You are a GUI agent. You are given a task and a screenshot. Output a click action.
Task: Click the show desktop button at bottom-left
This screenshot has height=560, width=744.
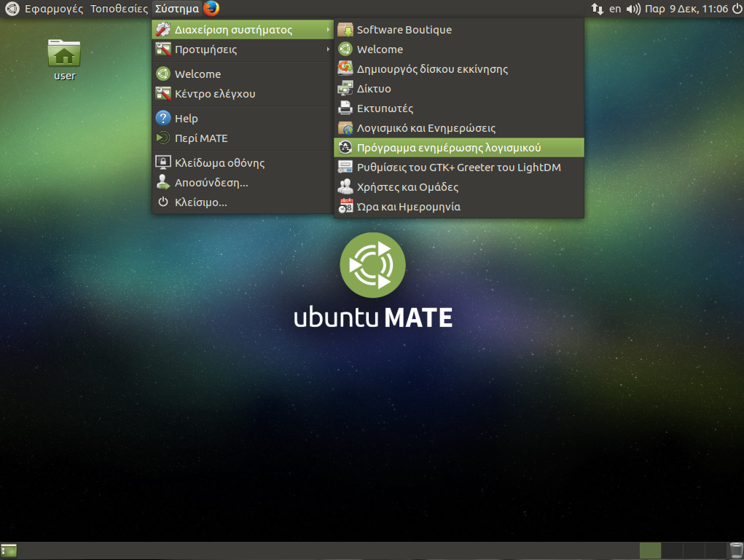click(x=9, y=551)
